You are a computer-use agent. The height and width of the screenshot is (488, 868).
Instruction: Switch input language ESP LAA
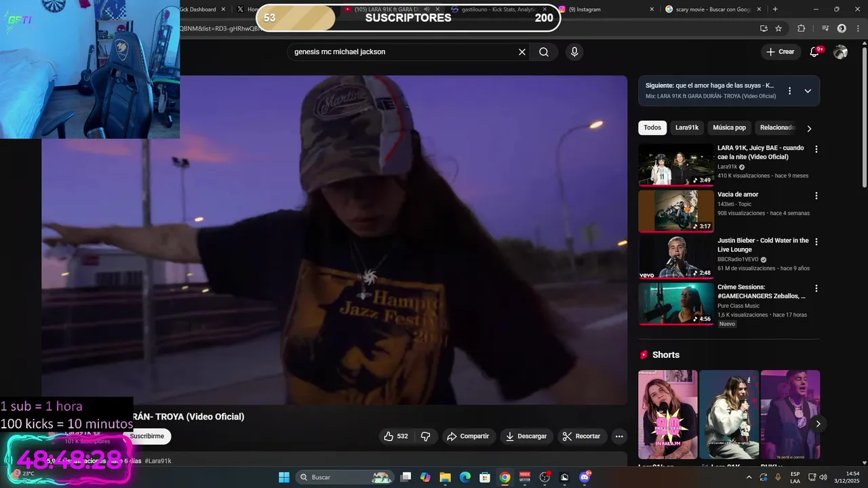point(795,477)
